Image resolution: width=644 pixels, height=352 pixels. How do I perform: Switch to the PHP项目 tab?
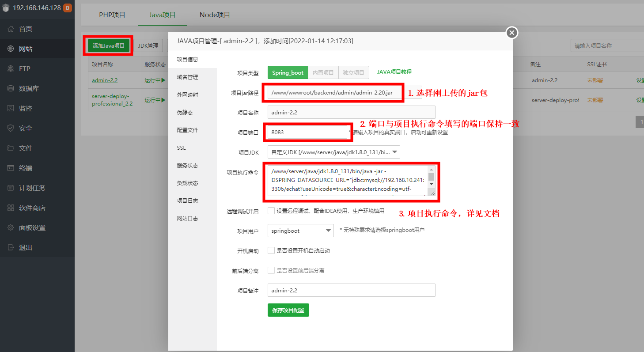click(112, 15)
